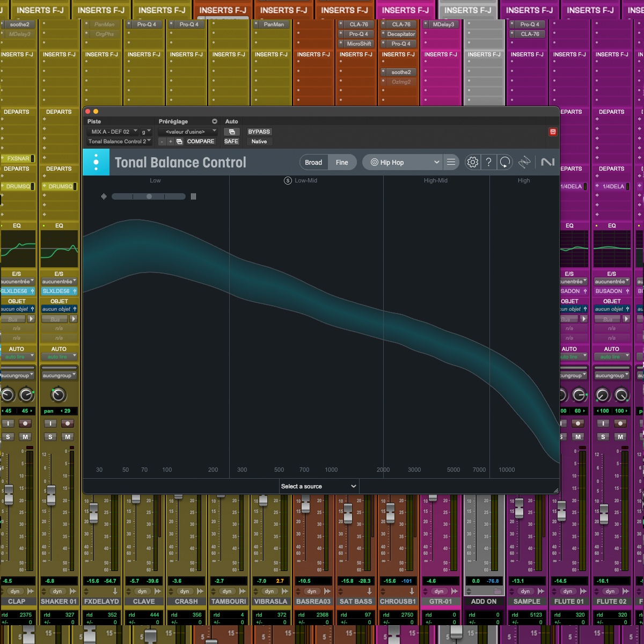Click the red target icon in plugin header
Screen dimensions: 644x644
(553, 131)
